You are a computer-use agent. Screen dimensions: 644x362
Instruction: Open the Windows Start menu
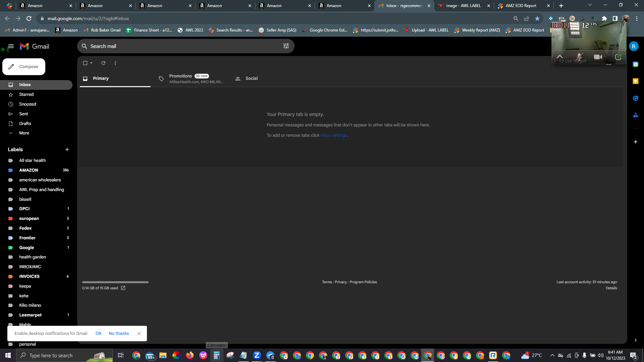coord(8,355)
